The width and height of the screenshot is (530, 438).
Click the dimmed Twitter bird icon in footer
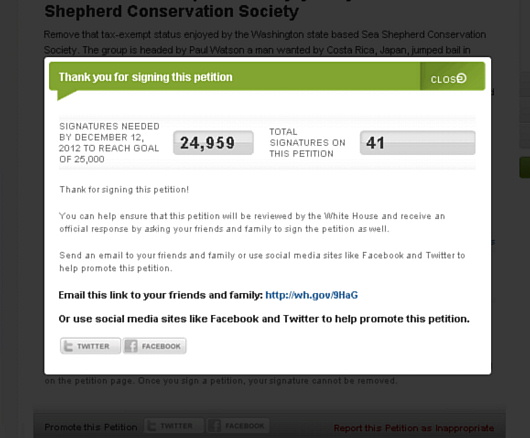[152, 426]
